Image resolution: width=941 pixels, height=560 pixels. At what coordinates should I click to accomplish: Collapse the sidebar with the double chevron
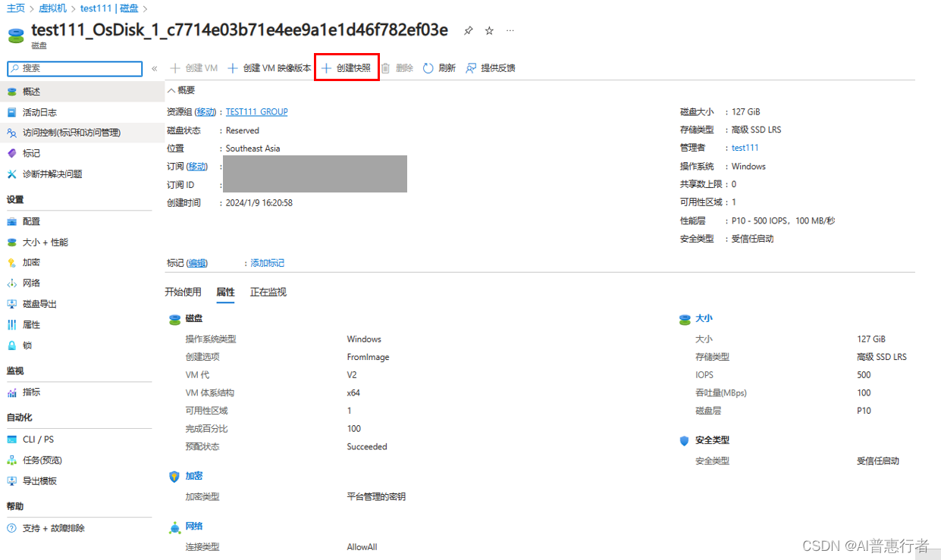pos(154,69)
